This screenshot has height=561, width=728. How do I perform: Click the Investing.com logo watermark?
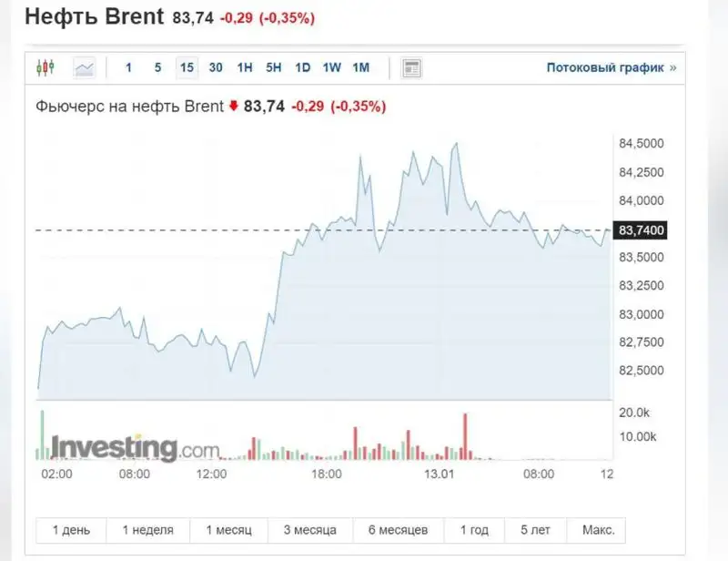(x=135, y=448)
